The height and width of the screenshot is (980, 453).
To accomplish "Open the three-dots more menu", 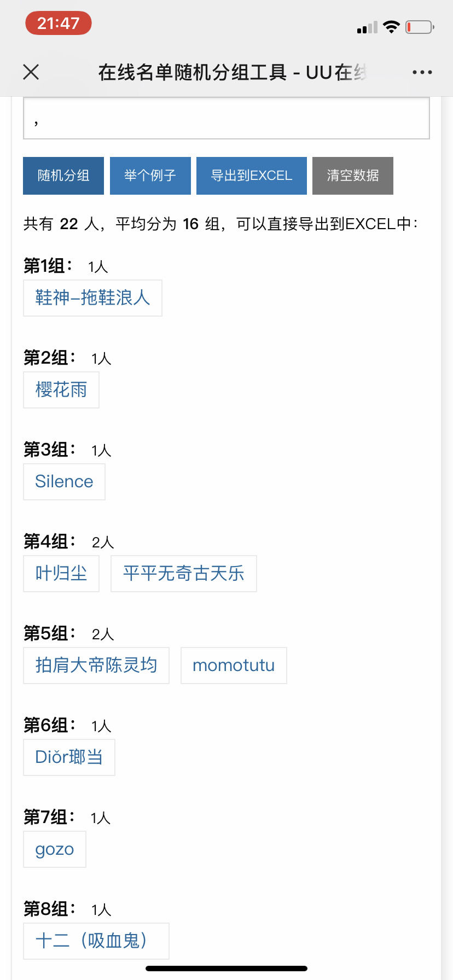I will (422, 72).
